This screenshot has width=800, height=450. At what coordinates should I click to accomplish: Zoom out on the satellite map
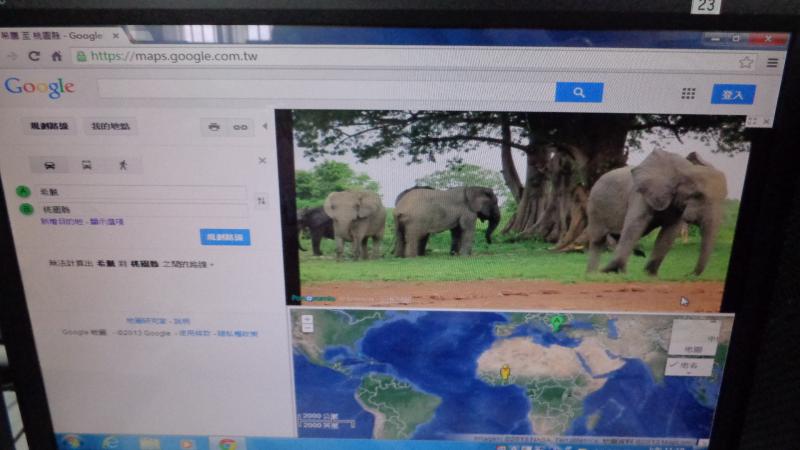pos(307,328)
